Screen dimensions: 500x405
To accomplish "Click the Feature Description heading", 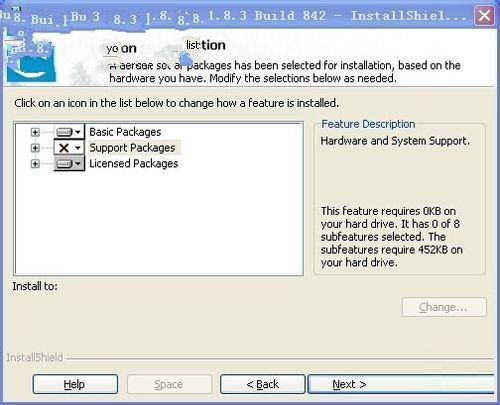I will 368,124.
